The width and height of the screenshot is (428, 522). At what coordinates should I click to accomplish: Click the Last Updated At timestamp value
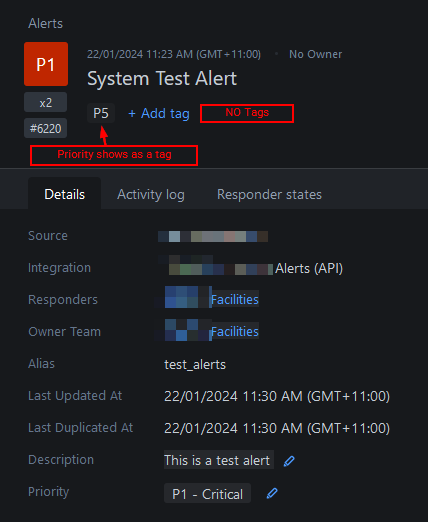coord(277,396)
